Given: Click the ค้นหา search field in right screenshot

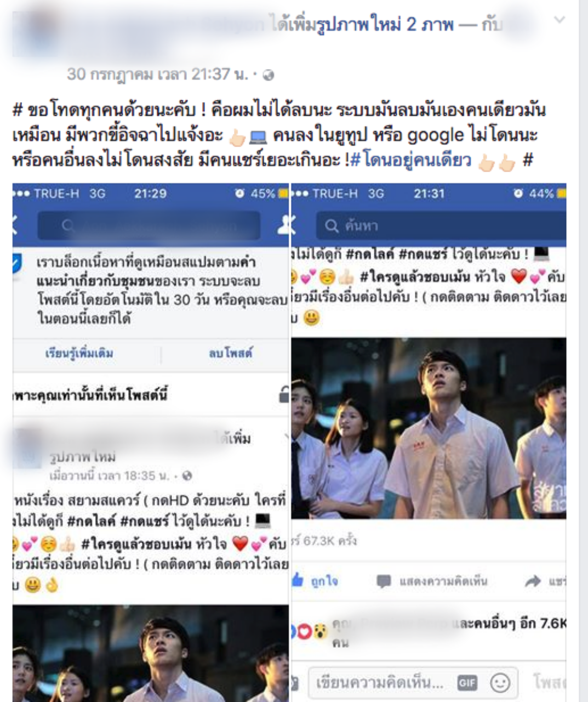Looking at the screenshot, I should click(x=441, y=225).
